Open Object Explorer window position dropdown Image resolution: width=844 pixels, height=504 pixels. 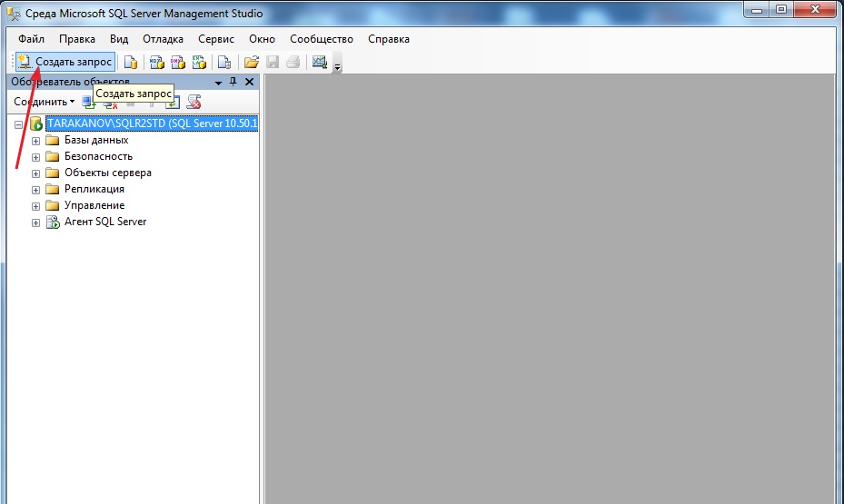click(219, 83)
